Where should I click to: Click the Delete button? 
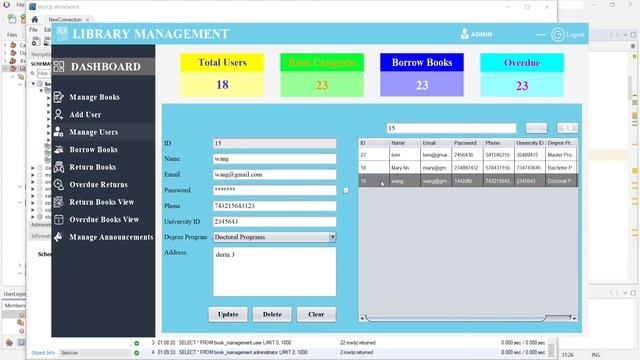272,314
